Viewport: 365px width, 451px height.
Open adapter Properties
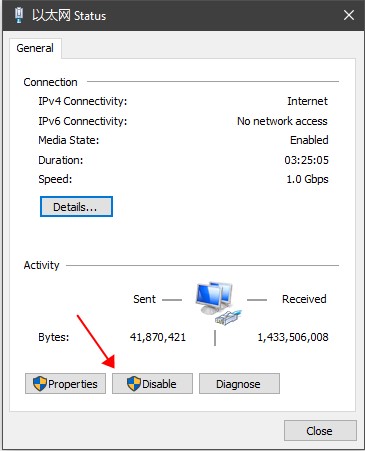[65, 384]
